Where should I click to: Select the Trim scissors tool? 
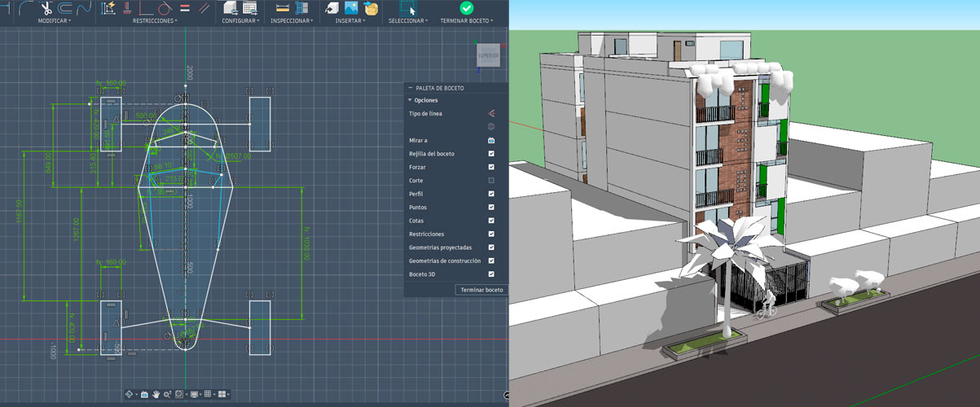(46, 8)
